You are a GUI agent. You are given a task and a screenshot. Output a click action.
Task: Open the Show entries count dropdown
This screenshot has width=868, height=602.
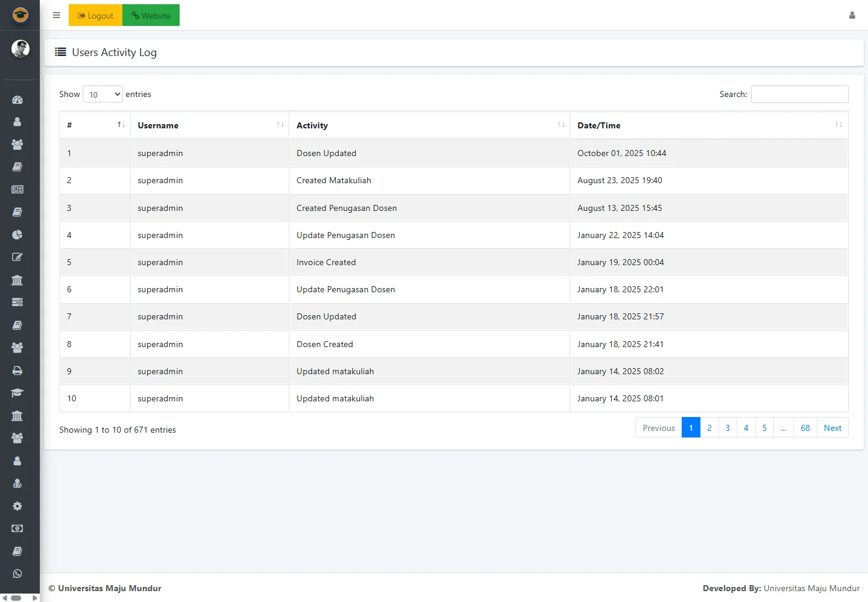point(102,95)
